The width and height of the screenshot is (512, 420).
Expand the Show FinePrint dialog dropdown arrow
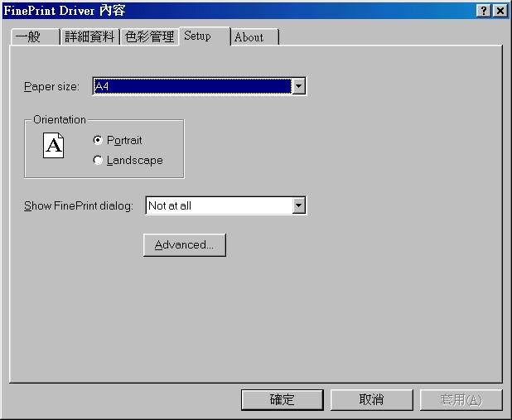[x=298, y=205]
